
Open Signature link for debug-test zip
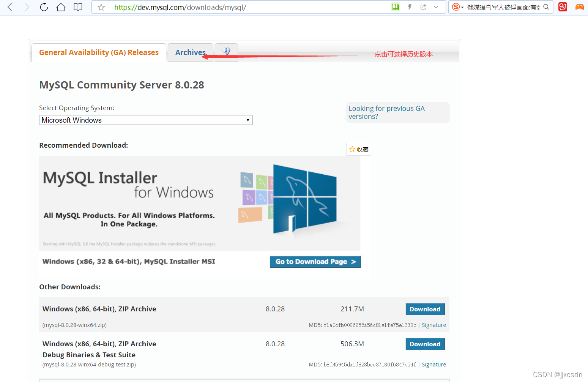coord(434,365)
